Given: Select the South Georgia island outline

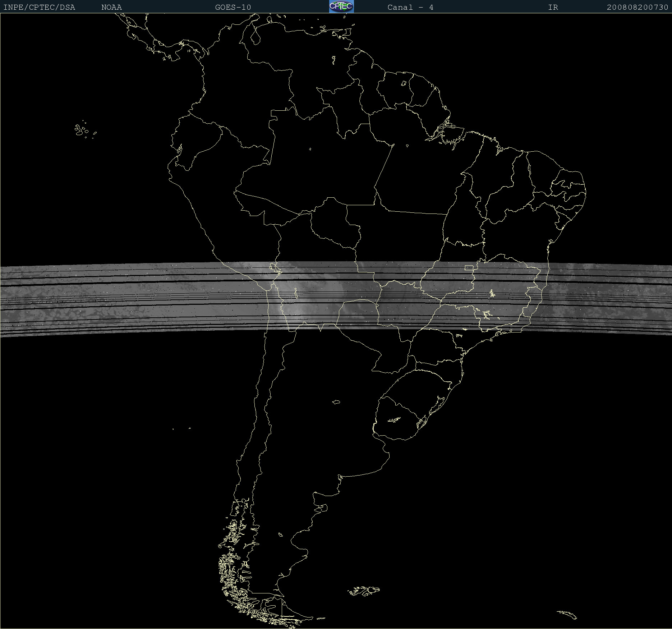Looking at the screenshot, I should coord(567,615).
